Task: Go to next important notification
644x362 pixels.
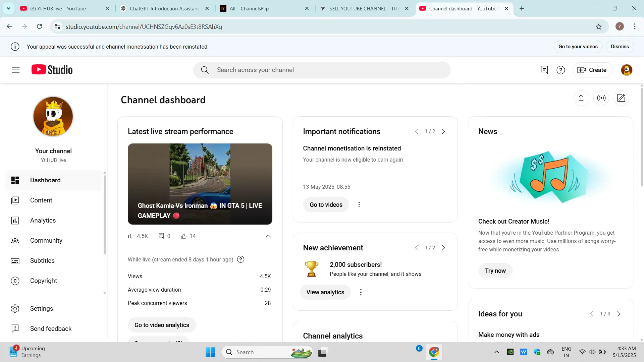Action: click(443, 131)
